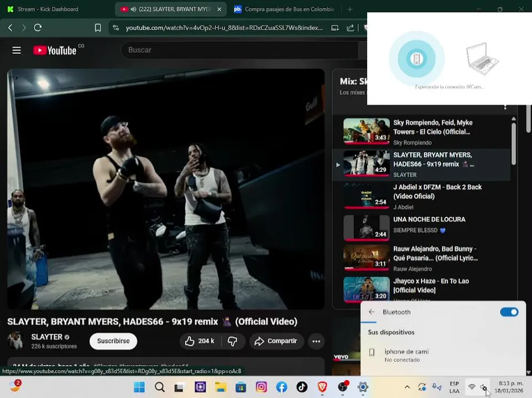The height and width of the screenshot is (398, 532).
Task: Click the YouTube search field Buscar
Action: [x=239, y=50]
